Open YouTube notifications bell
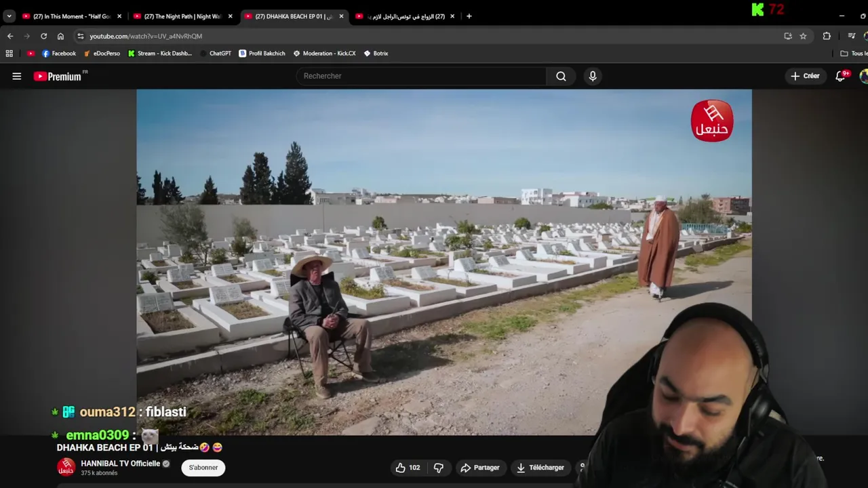 coord(841,76)
